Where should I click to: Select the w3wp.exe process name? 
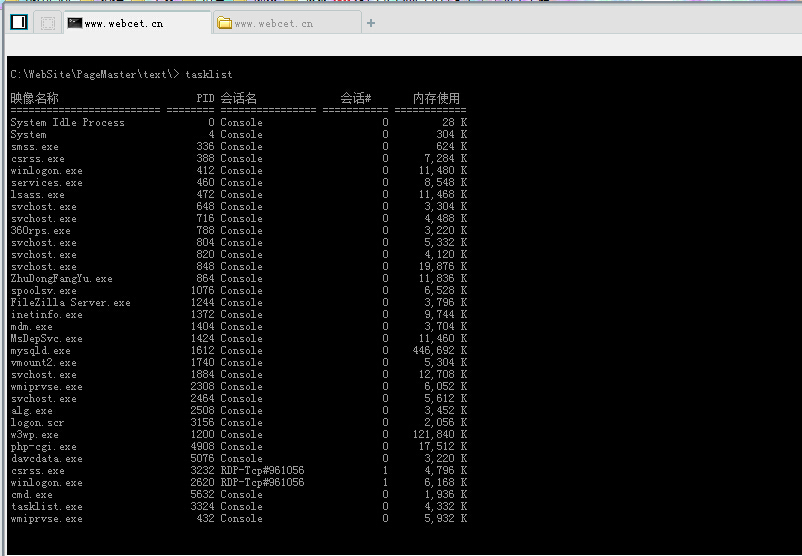point(35,435)
